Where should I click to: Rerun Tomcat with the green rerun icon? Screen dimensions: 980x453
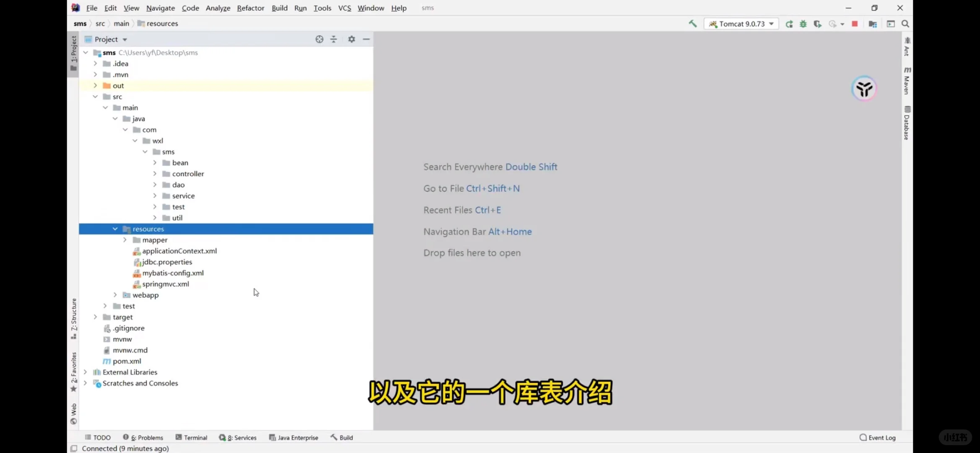(x=789, y=24)
